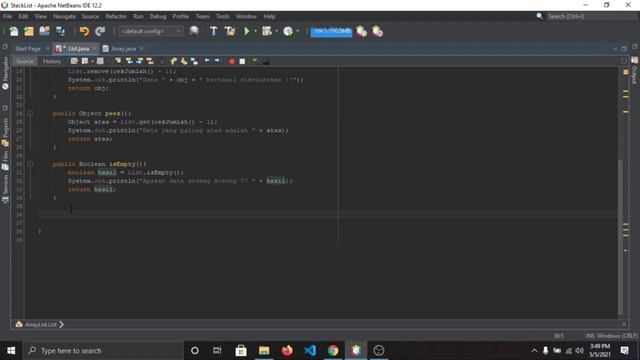Expand the ArrayListList breadcrumb chevron
640x360 pixels.
coord(61,324)
